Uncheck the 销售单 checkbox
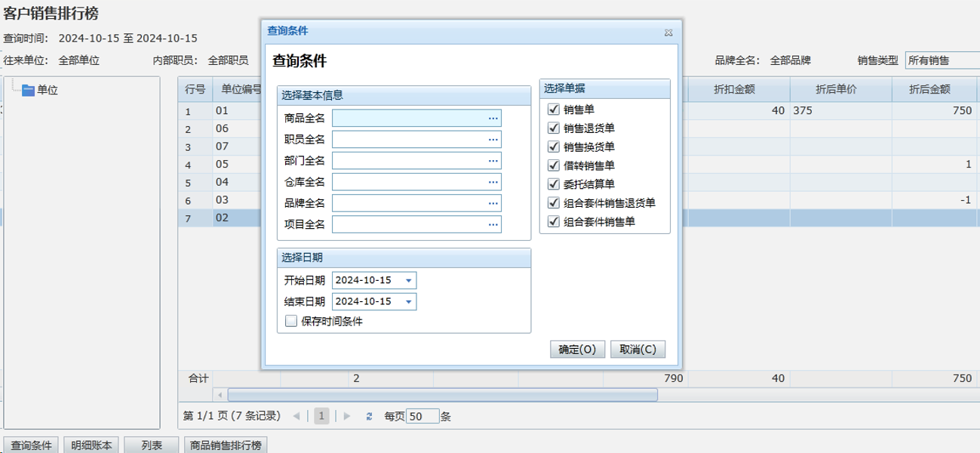 point(554,109)
